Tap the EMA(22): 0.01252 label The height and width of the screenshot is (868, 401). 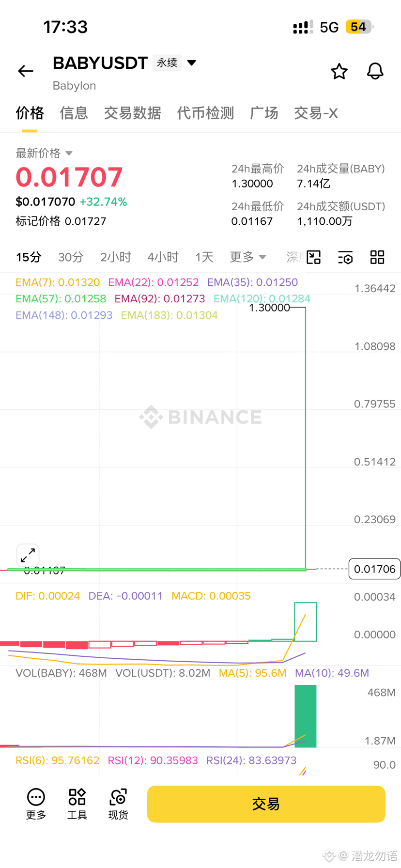click(x=153, y=282)
